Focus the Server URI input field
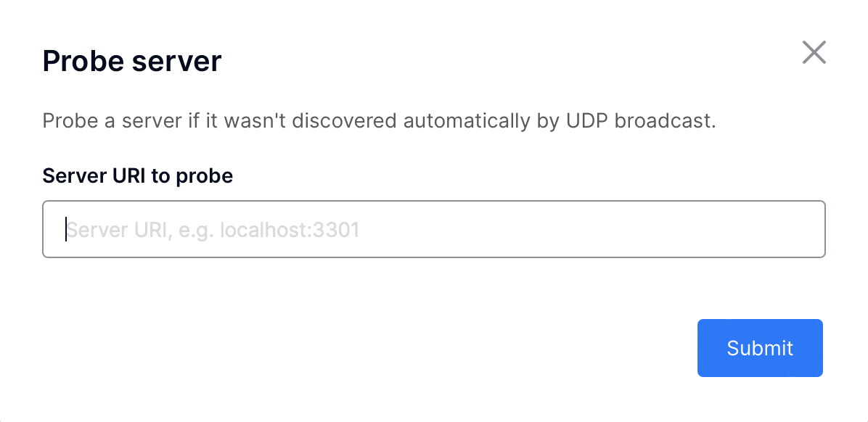Screen dimensions: 868x422 pos(434,229)
